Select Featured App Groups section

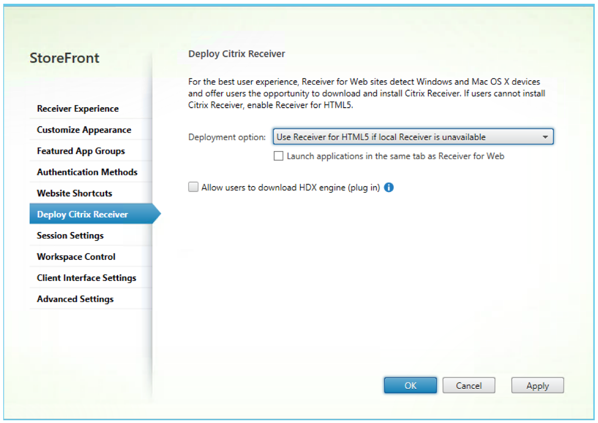[91, 151]
